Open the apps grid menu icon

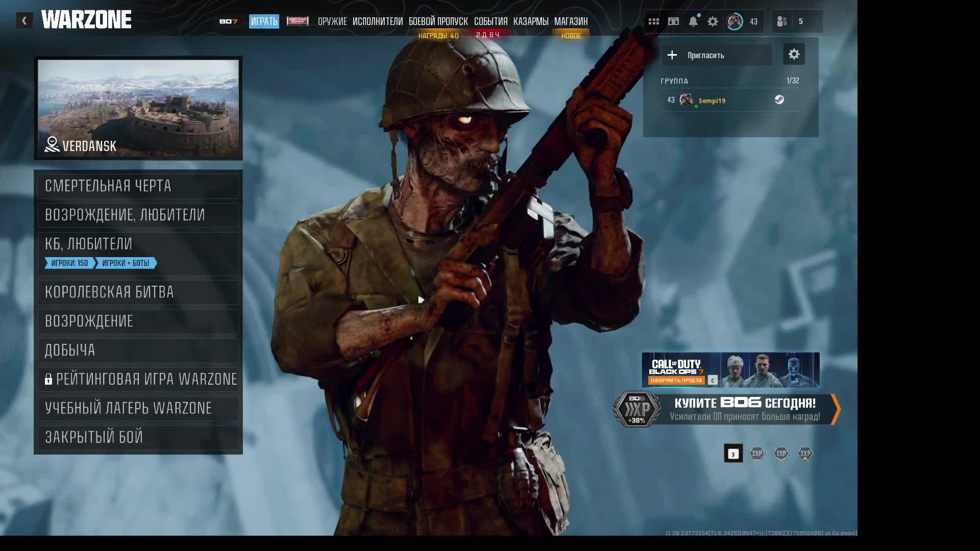coord(653,21)
